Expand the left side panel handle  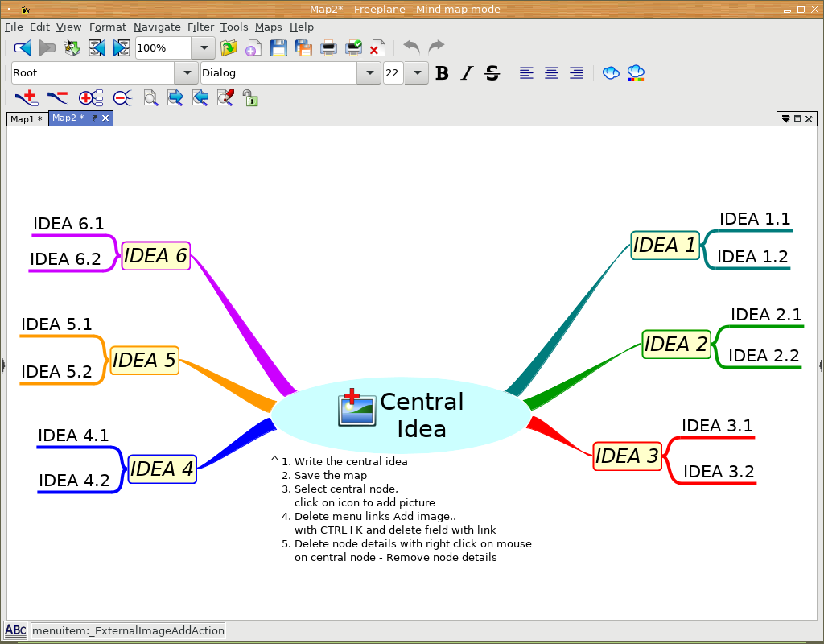click(3, 365)
